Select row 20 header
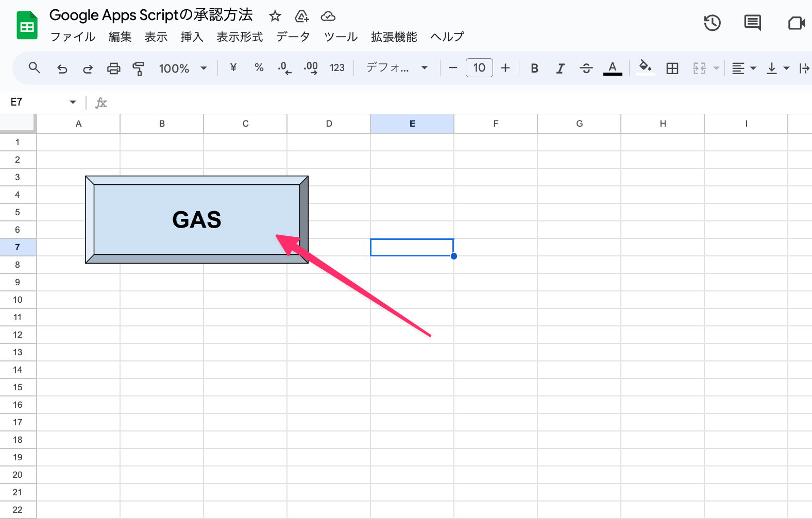The height and width of the screenshot is (519, 812). tap(18, 475)
